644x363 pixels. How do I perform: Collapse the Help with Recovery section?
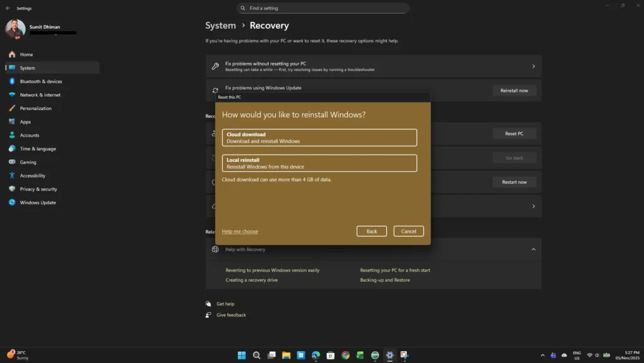click(x=533, y=249)
